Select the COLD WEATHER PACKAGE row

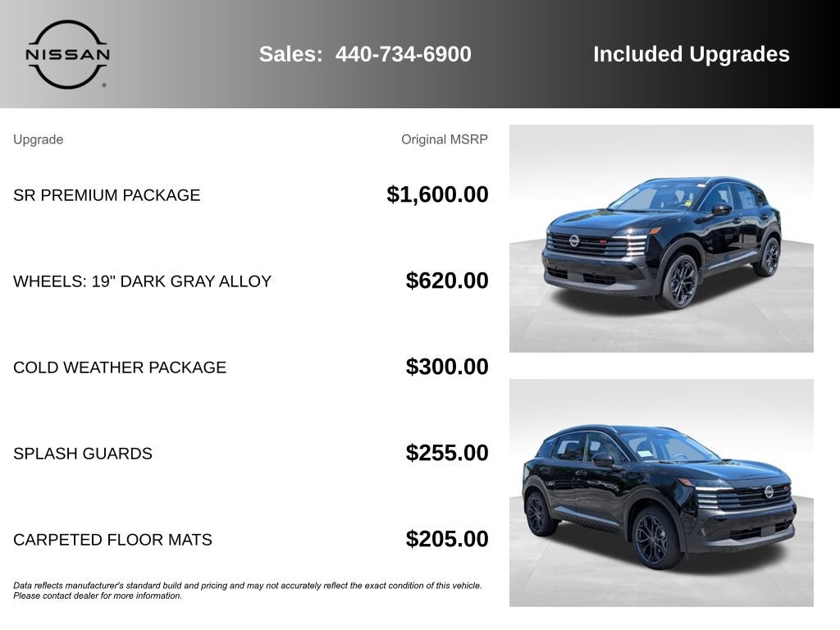point(251,367)
